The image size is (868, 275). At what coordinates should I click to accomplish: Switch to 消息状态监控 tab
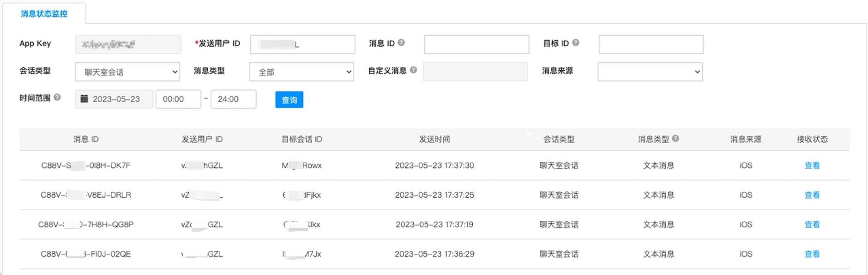click(x=44, y=14)
